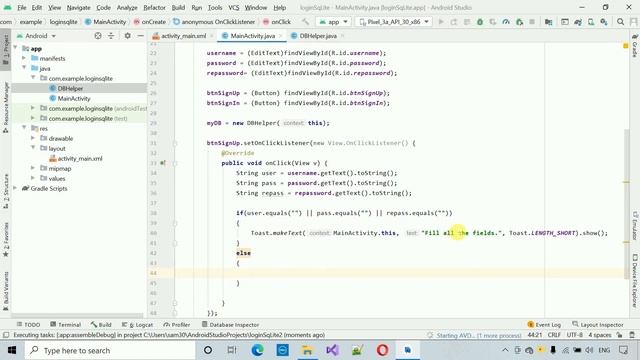Hide the Project panel with minus icon

pos(140,36)
